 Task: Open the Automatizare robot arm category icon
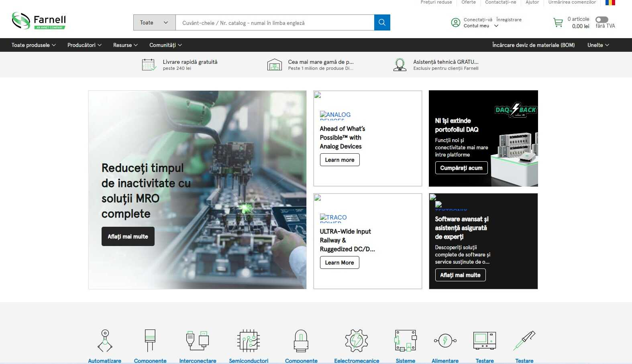[x=105, y=341]
